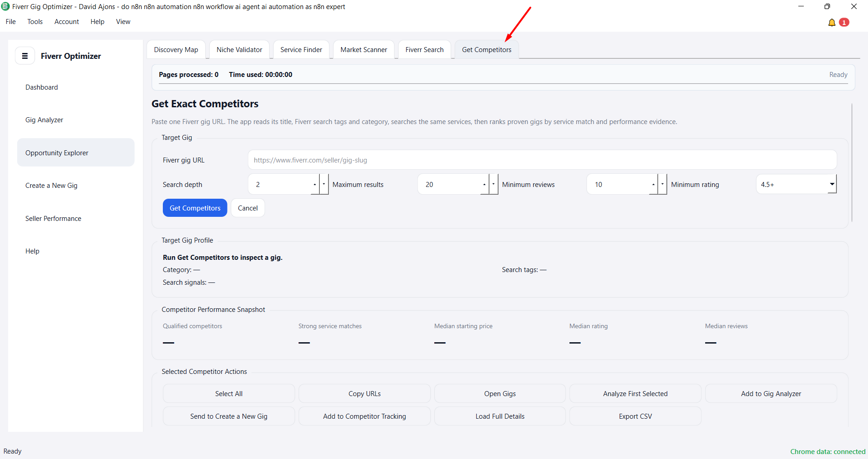Screen dimensions: 868x459
Task: Open the Help menu in the menu bar
Action: pyautogui.click(x=97, y=22)
